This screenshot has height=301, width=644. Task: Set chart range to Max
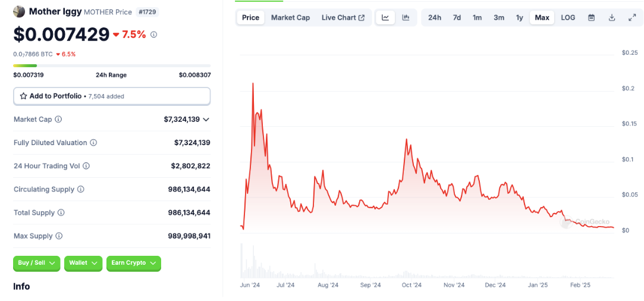pos(542,18)
